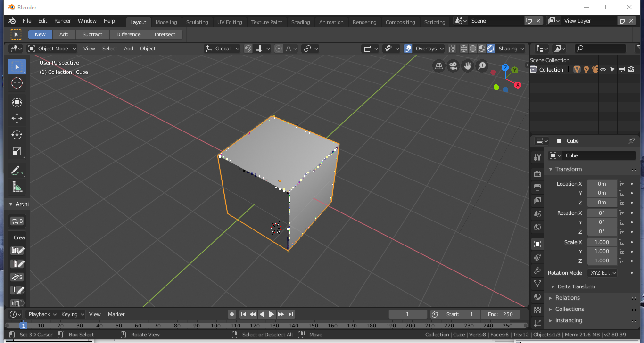Open the Playback dropdown in timeline
The height and width of the screenshot is (343, 644).
[x=42, y=314]
